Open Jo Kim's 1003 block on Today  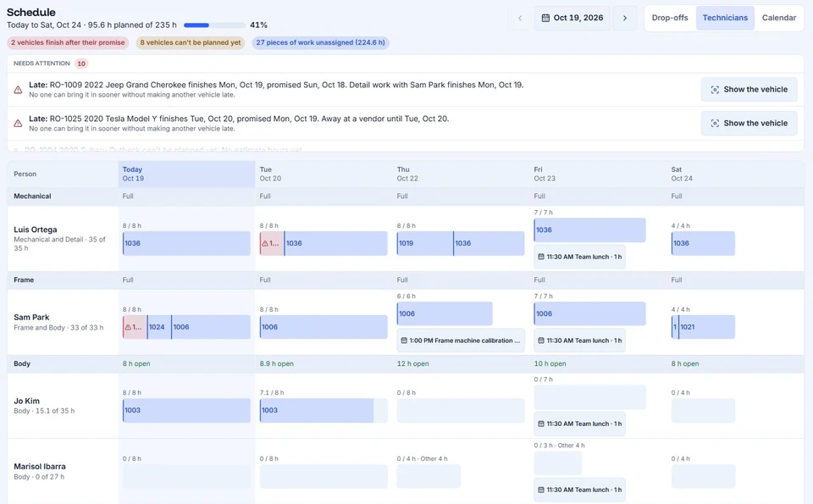pos(186,410)
